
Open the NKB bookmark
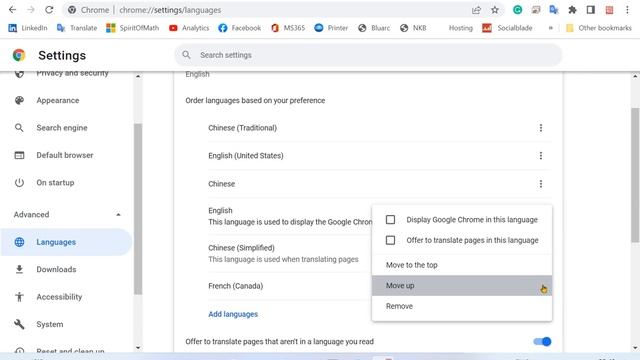[413, 28]
